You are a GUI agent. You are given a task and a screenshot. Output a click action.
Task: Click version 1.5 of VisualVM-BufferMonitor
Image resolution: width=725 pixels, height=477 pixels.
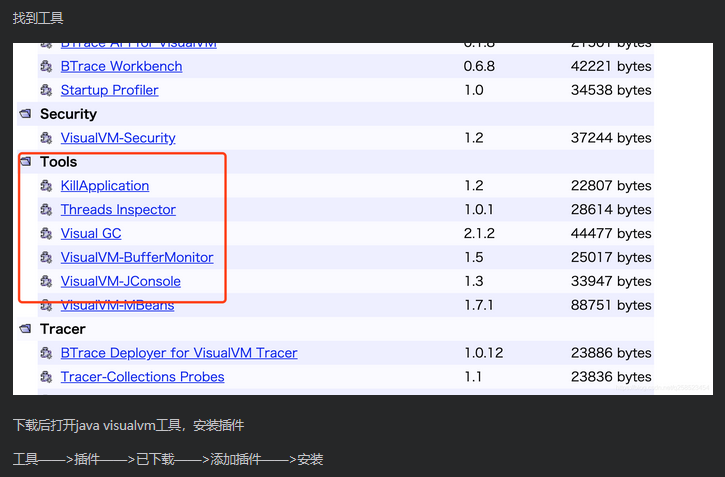[473, 257]
